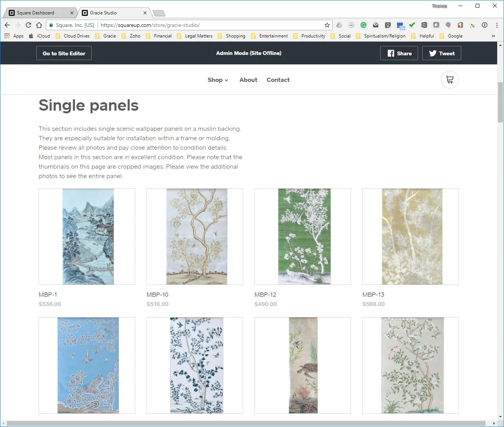Open the Spiritualism/Religion bookmark folder

[381, 36]
